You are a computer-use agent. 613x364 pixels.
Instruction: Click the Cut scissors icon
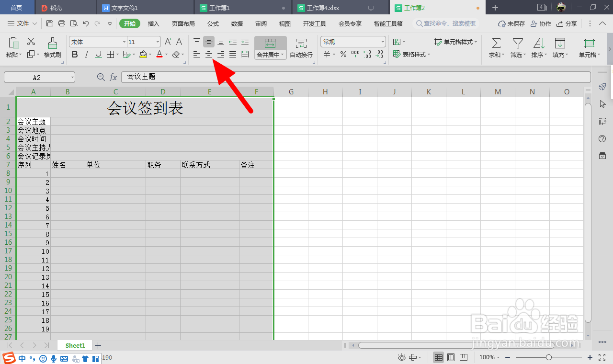[31, 42]
